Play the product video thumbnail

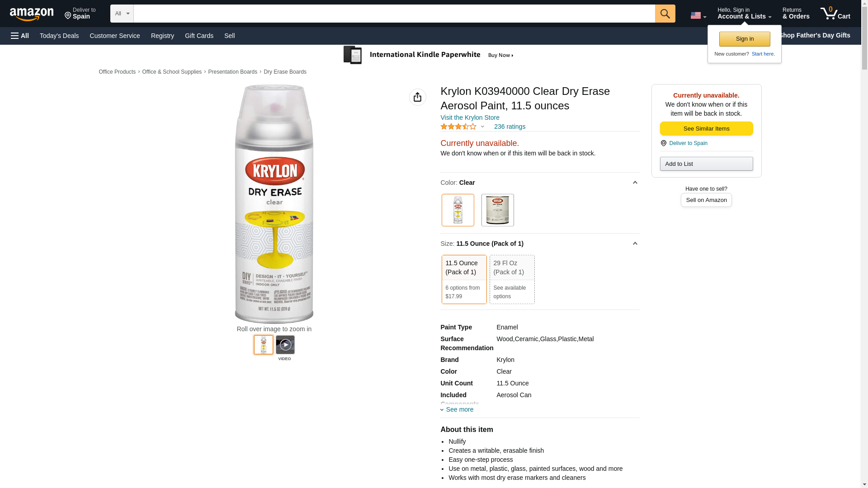285,345
